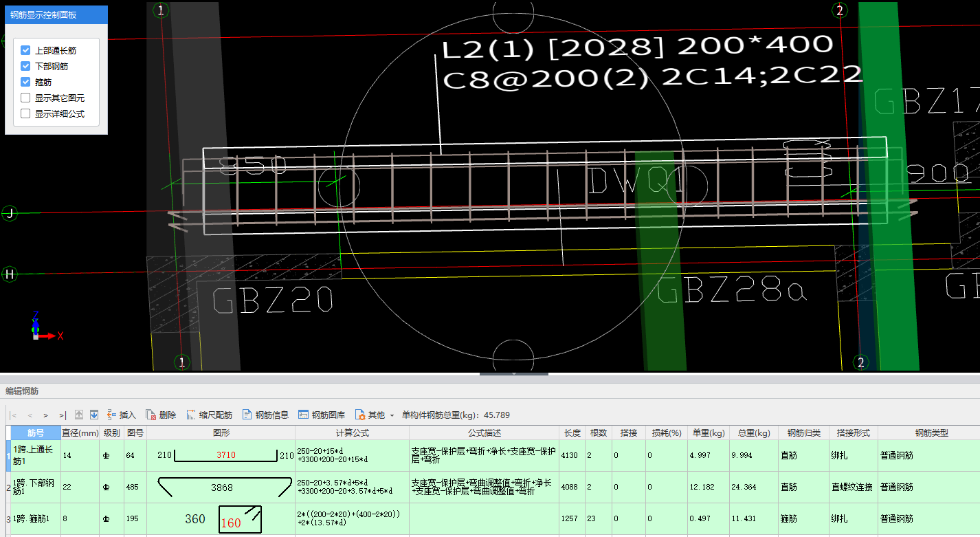Click diameter cell 22
Viewport: 980px width, 537px height.
(80, 487)
